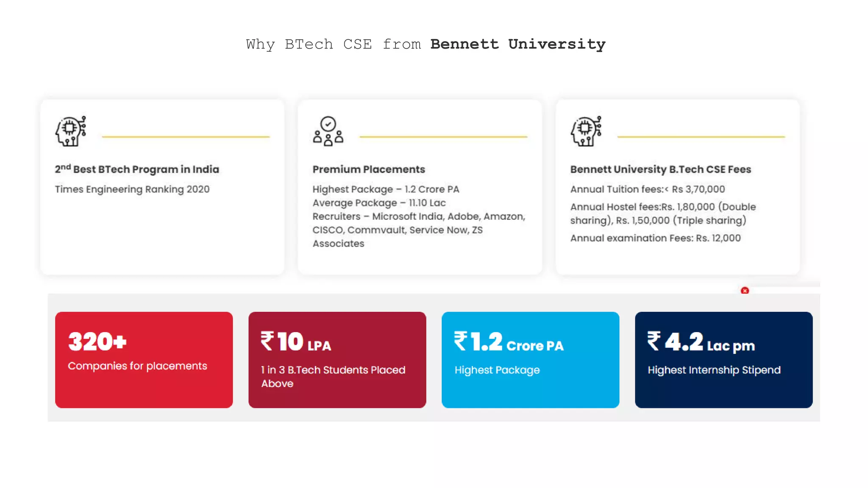Image resolution: width=868 pixels, height=488 pixels.
Task: Click the Premium Placements heading
Action: [369, 169]
